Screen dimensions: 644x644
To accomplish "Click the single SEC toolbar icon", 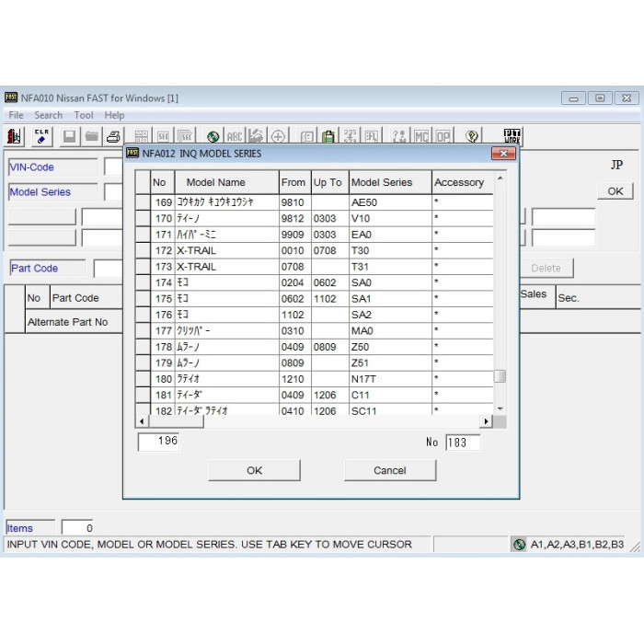I will point(163,136).
